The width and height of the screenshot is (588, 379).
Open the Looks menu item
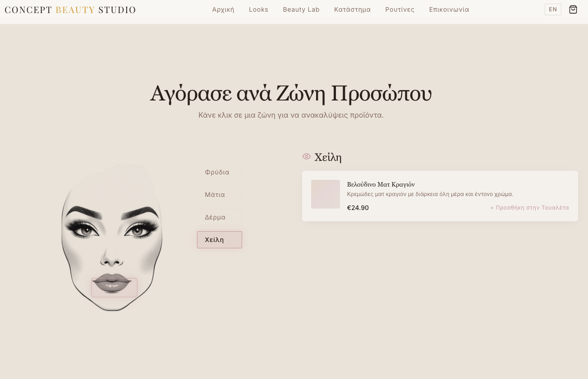258,9
